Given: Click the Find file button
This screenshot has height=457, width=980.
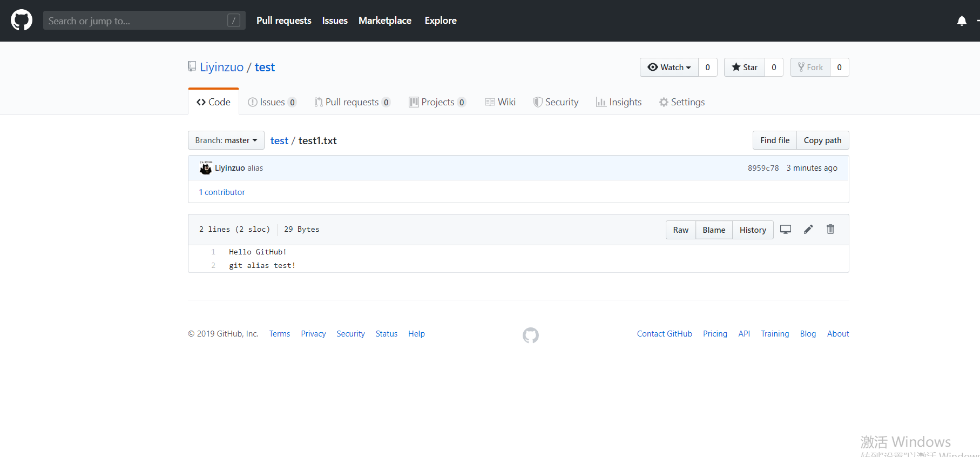Looking at the screenshot, I should tap(775, 140).
